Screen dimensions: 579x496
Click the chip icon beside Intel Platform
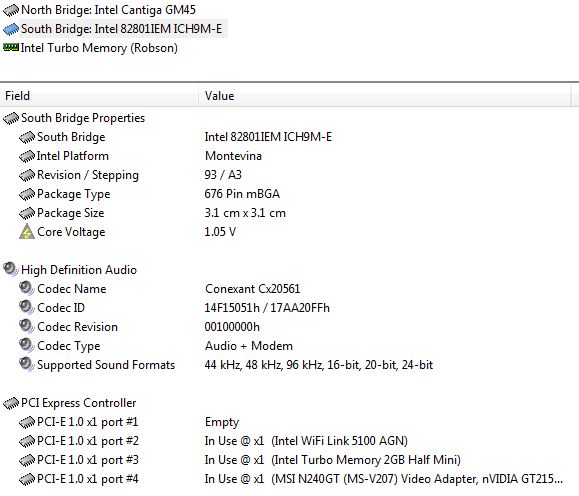[27, 156]
